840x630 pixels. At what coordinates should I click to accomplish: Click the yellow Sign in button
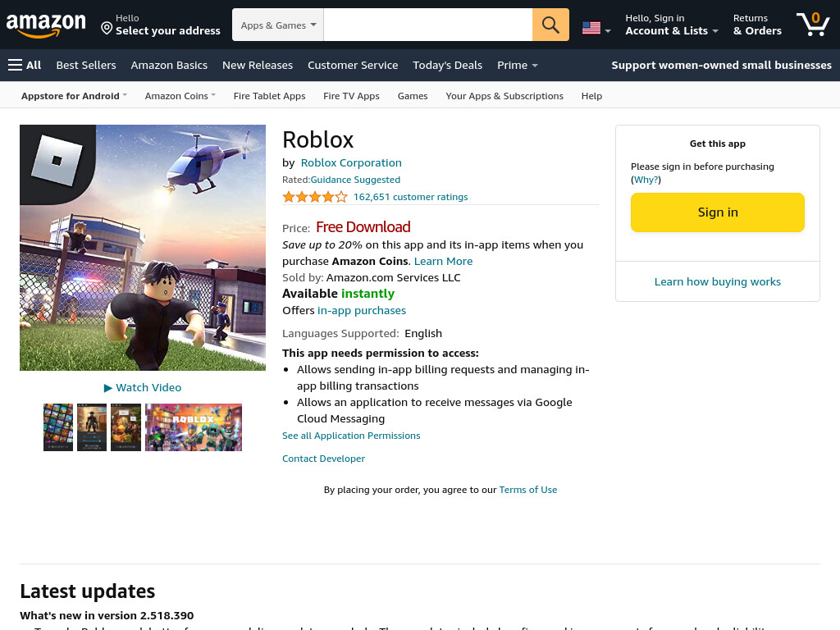tap(717, 212)
